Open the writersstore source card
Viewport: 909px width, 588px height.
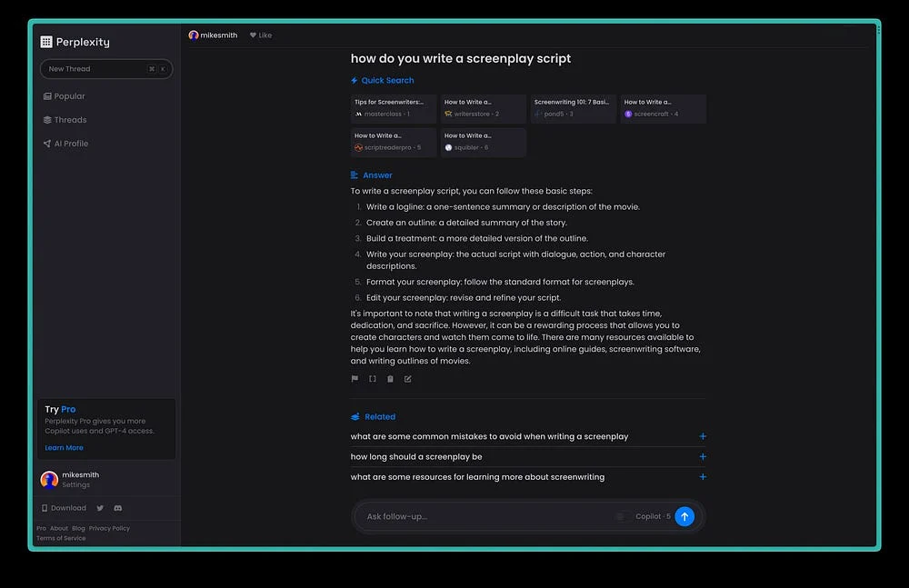pos(483,108)
